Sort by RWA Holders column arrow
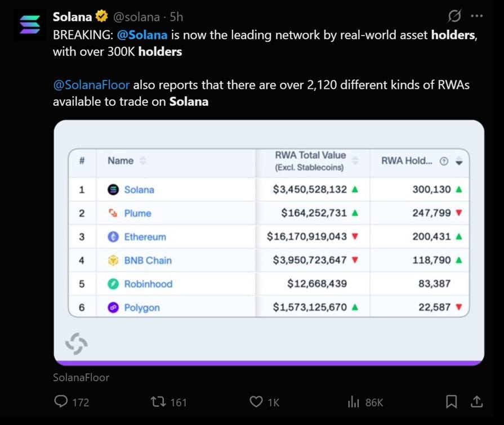The width and height of the screenshot is (504, 425). (x=459, y=160)
